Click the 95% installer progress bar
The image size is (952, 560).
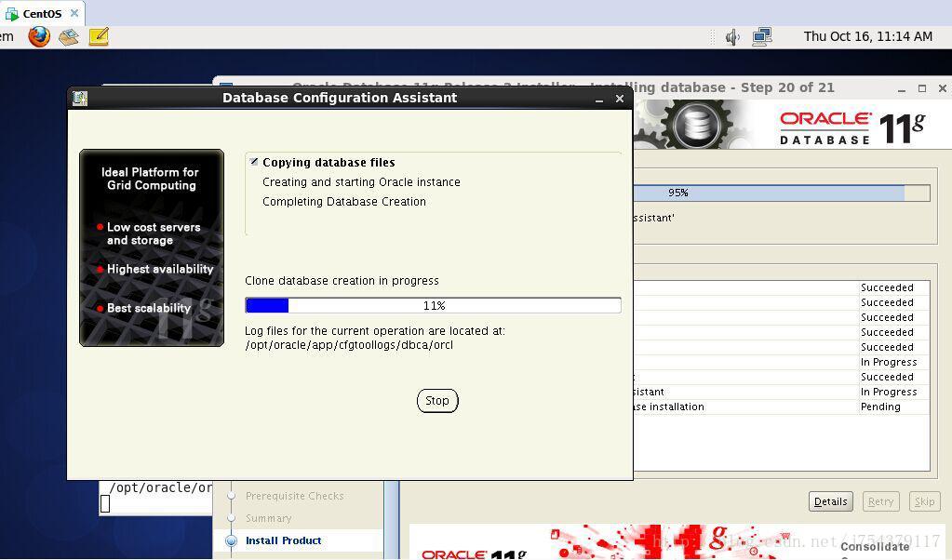click(x=782, y=193)
